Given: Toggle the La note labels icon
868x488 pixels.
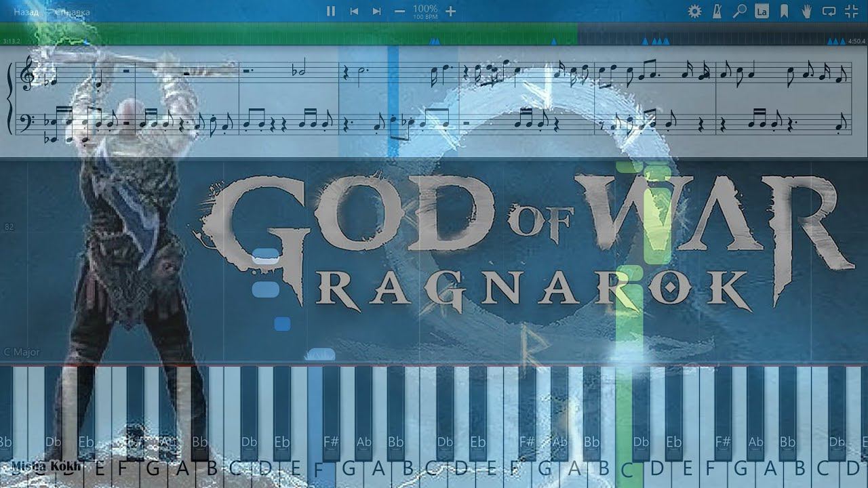Looking at the screenshot, I should (x=762, y=11).
